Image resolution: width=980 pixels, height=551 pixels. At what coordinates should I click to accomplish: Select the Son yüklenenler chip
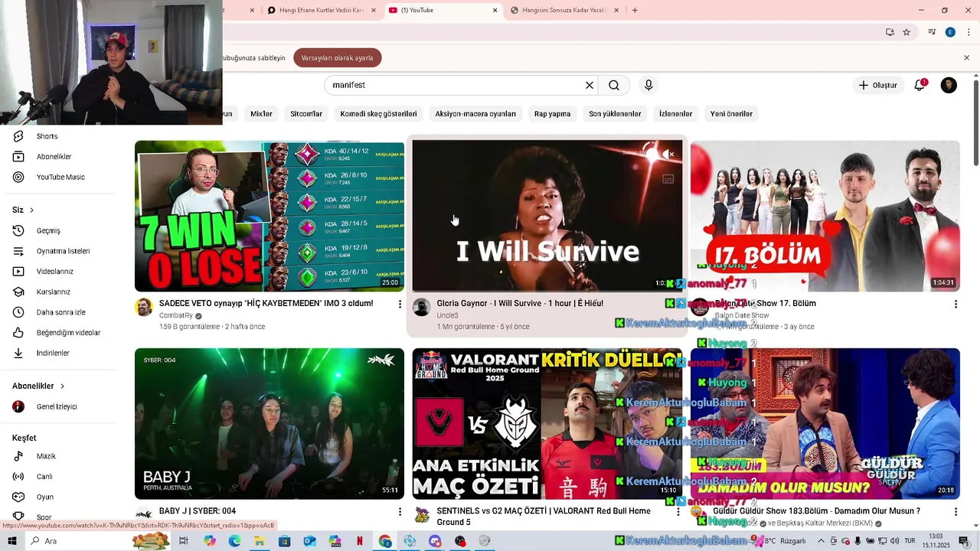[x=615, y=114]
